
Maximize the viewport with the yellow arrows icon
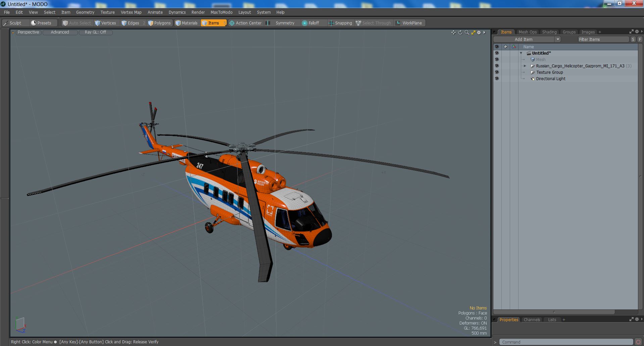tap(473, 33)
